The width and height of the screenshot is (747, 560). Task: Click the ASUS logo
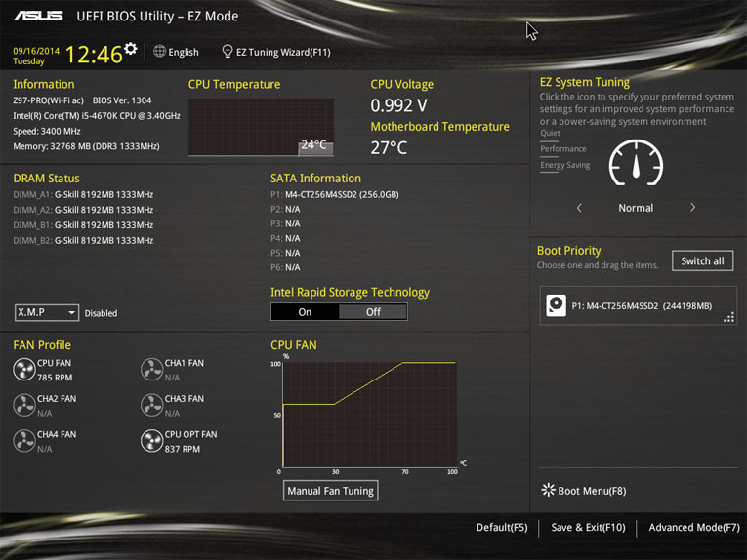[x=38, y=17]
